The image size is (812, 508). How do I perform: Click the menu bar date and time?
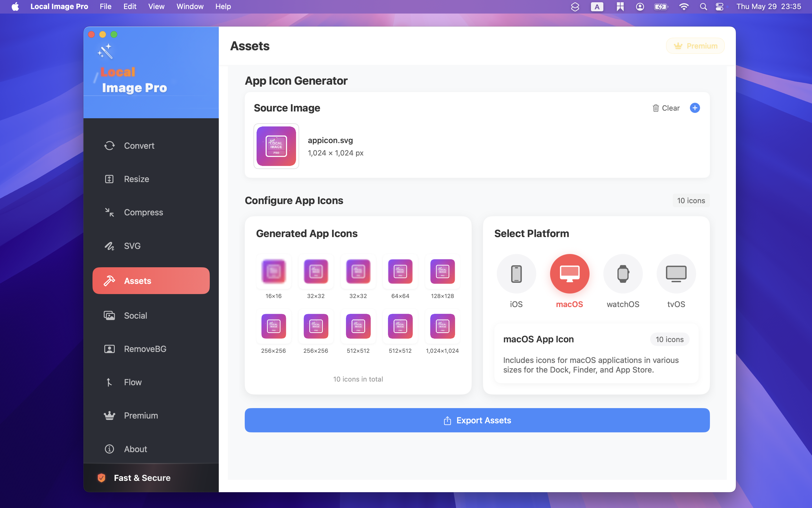coord(768,6)
